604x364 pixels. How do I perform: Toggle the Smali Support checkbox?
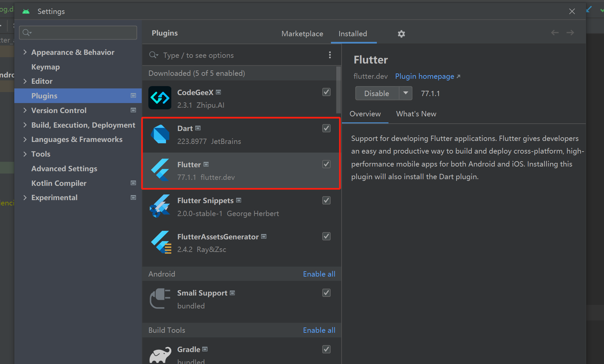pyautogui.click(x=327, y=293)
